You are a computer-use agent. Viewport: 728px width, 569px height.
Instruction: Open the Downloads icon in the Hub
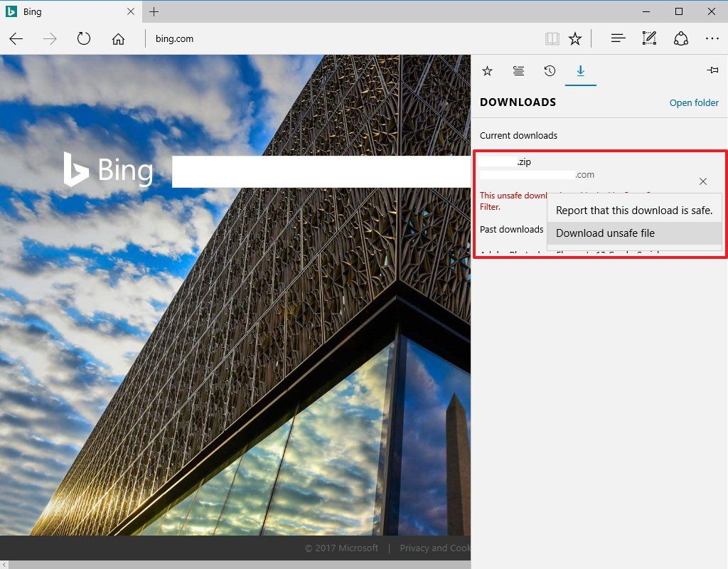tap(581, 71)
